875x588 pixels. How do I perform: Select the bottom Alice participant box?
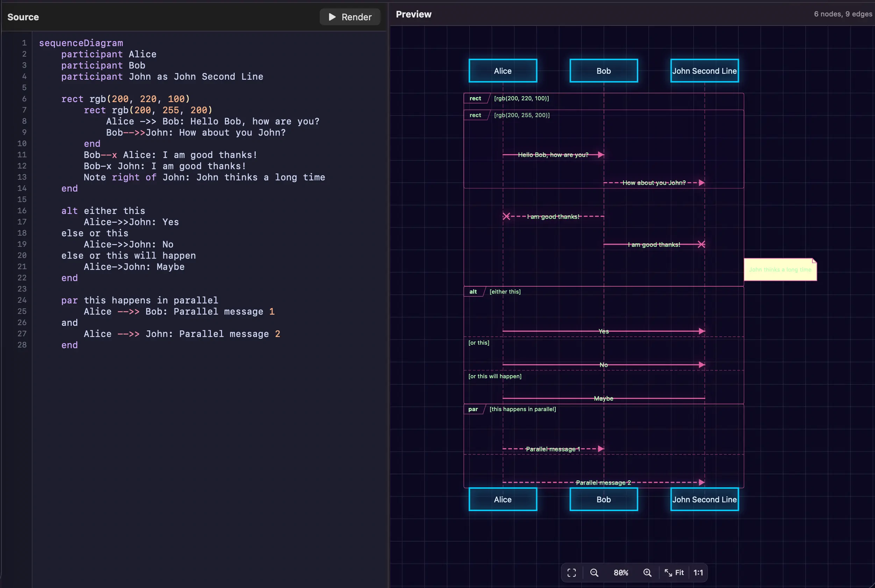[503, 499]
